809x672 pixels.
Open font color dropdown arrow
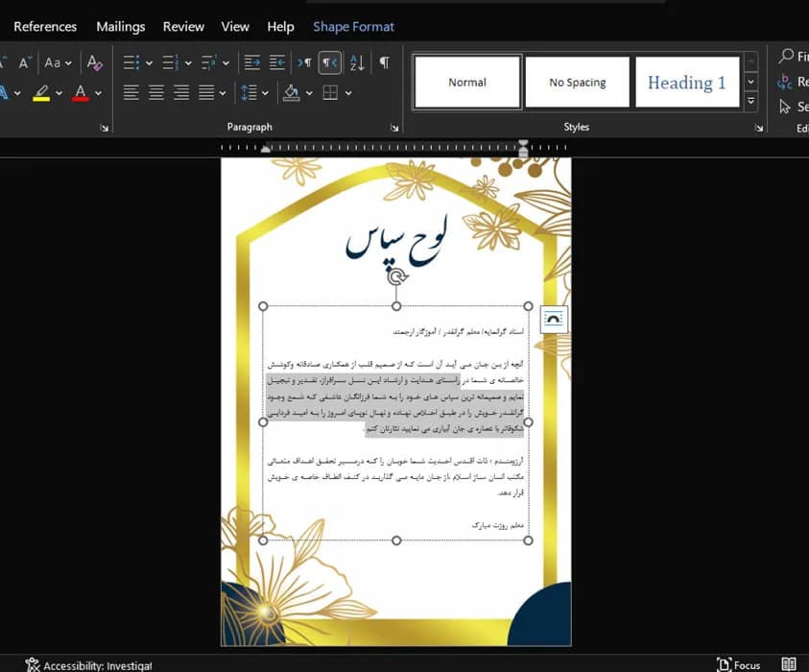(98, 93)
